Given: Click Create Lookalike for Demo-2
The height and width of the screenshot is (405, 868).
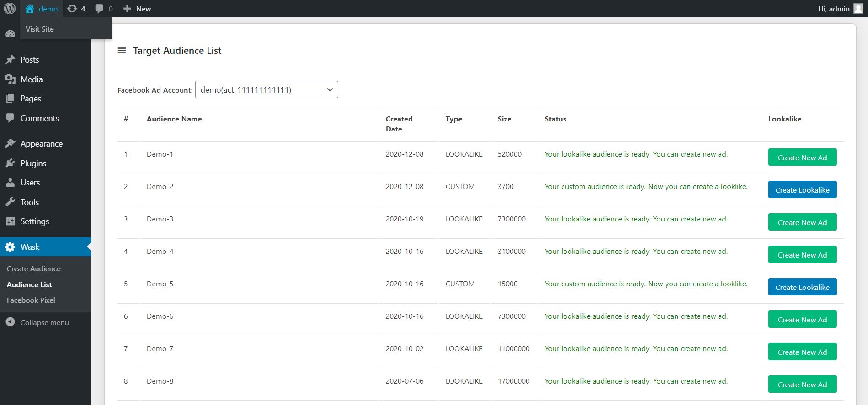Looking at the screenshot, I should tap(802, 190).
